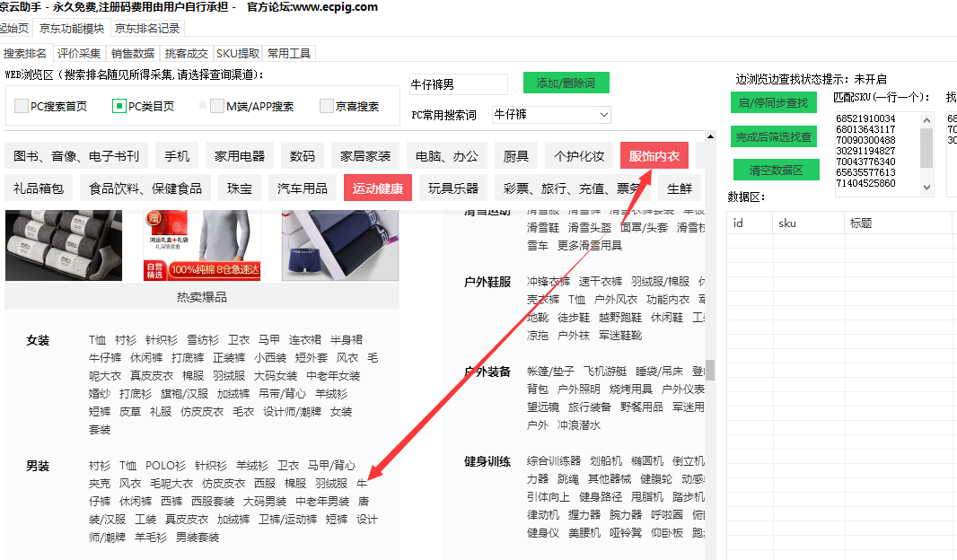The image size is (957, 560).
Task: Click the SKU list scroll-up arrow
Action: click(x=926, y=120)
